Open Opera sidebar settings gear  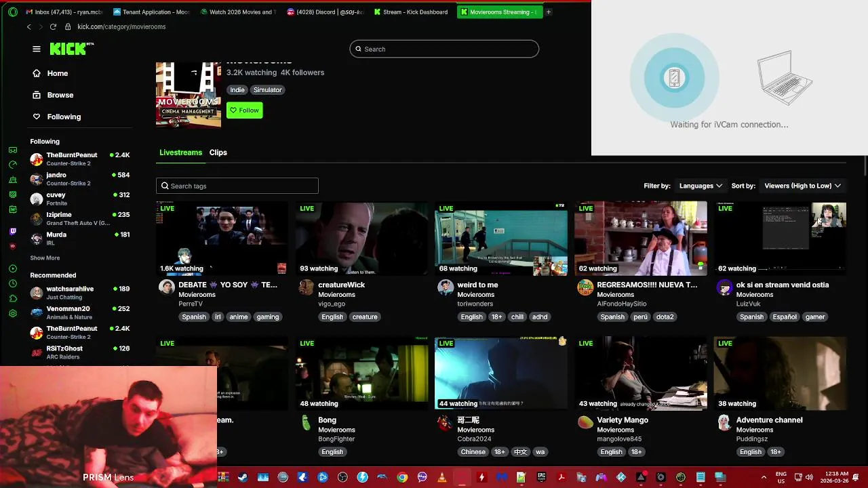pos(13,313)
